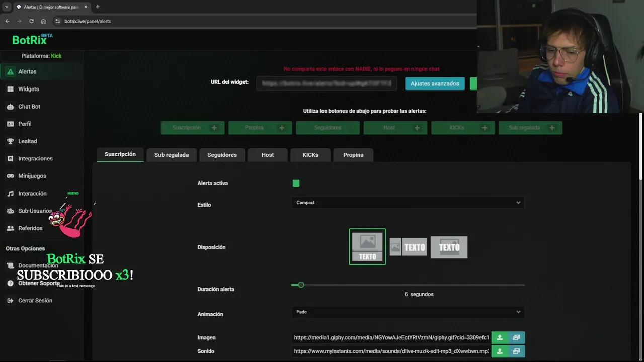Viewport: 644px width, 362px height.
Task: Select text-over-image Disposición layout
Action: click(x=449, y=247)
